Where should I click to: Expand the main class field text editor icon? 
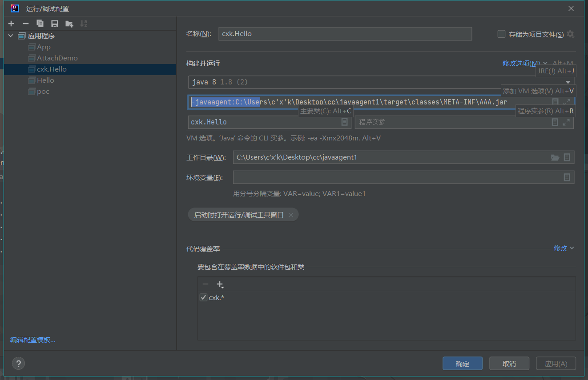click(344, 122)
